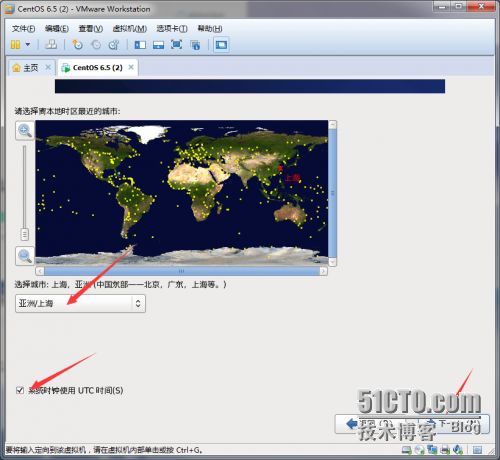Open the 帮助(H) menu
This screenshot has width=500, height=460.
pyautogui.click(x=210, y=29)
